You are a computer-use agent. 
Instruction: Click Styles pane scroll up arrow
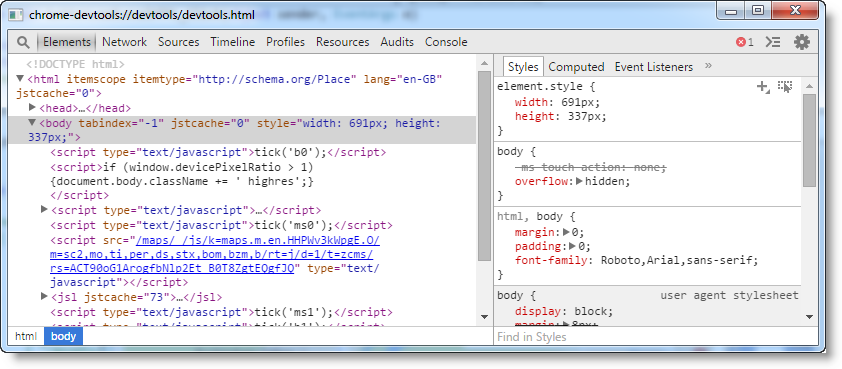tap(809, 86)
